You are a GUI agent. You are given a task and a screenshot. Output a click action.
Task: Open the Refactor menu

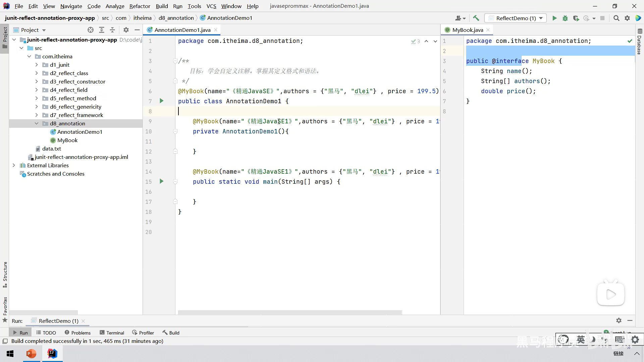click(140, 6)
